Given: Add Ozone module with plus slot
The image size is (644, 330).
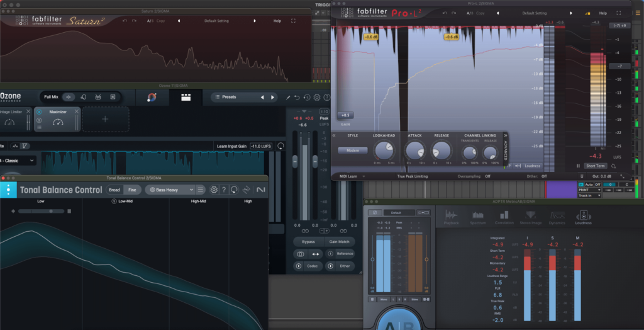Looking at the screenshot, I should [x=106, y=119].
